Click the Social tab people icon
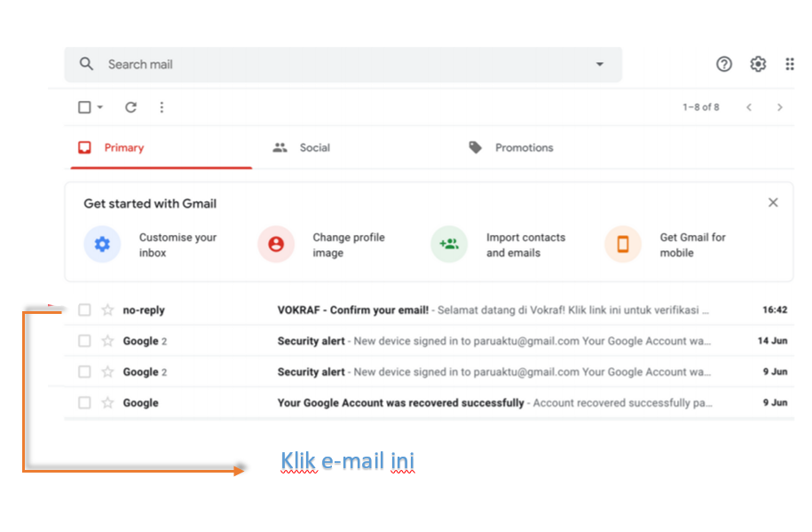Image resolution: width=812 pixels, height=532 pixels. 280,147
